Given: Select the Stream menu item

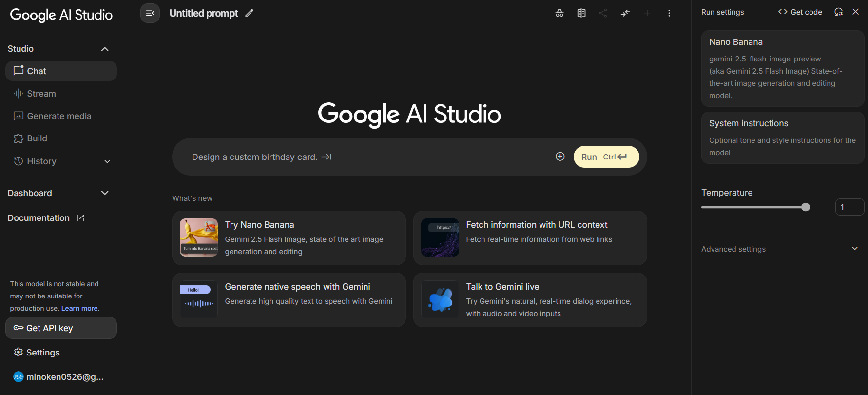Looking at the screenshot, I should [x=61, y=93].
